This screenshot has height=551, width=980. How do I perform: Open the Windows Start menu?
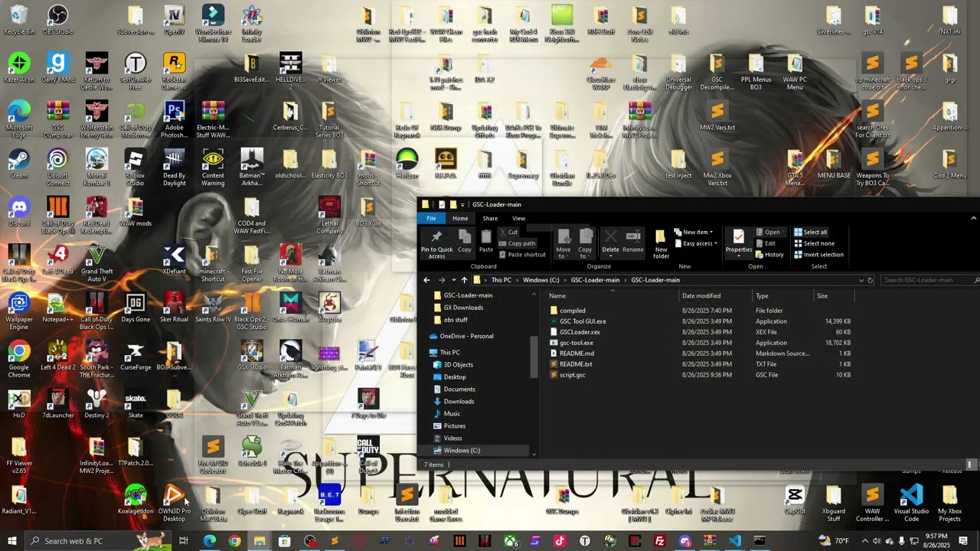tap(12, 541)
